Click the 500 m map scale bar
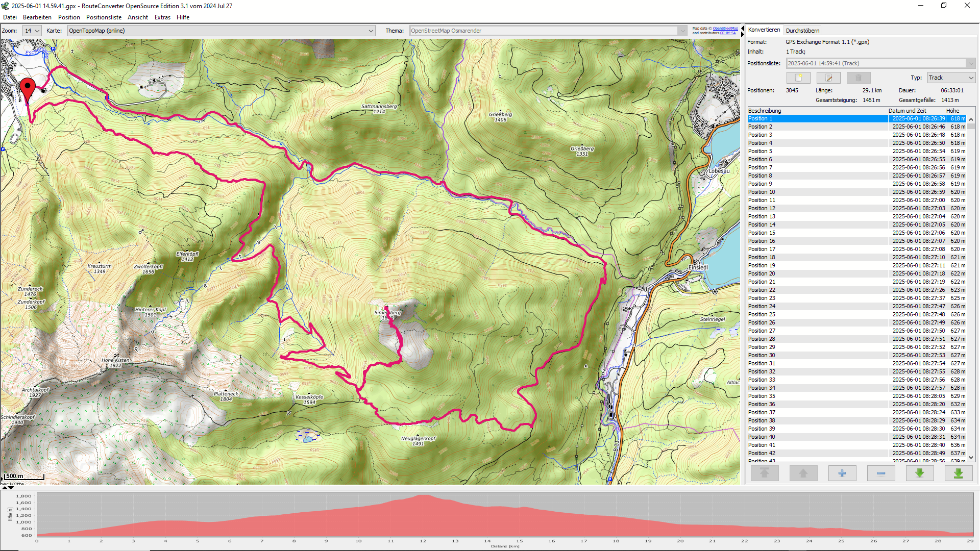The height and width of the screenshot is (551, 980). tap(23, 477)
